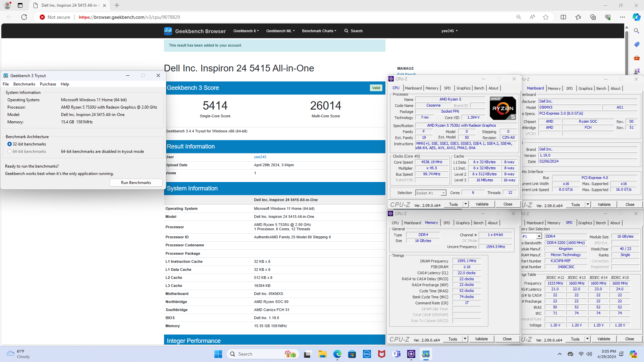Open the Edge favorites list
Viewport: 644px width, 362px height.
[x=578, y=17]
